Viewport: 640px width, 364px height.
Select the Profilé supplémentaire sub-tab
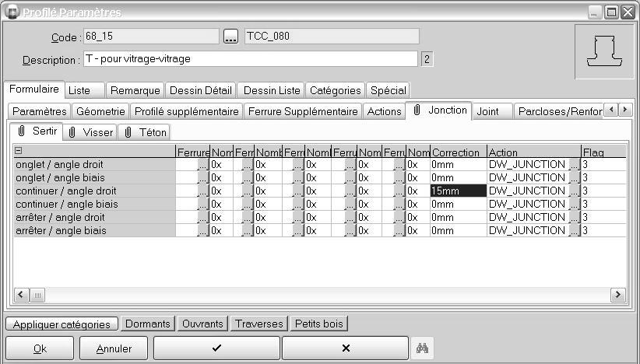point(187,111)
